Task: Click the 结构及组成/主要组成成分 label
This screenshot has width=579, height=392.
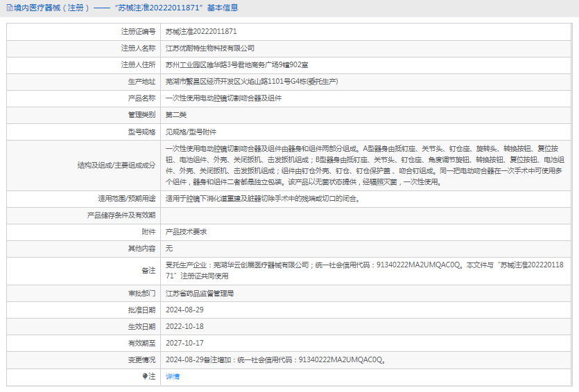Action: [116, 166]
